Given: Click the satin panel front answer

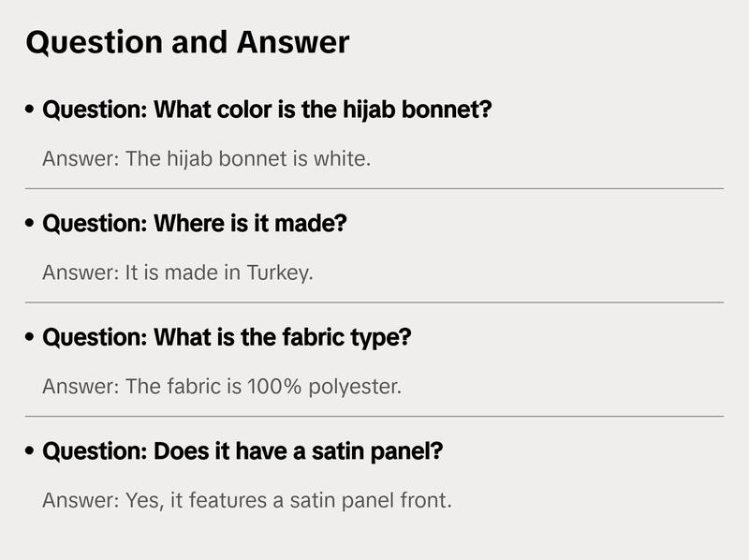Looking at the screenshot, I should point(247,500).
